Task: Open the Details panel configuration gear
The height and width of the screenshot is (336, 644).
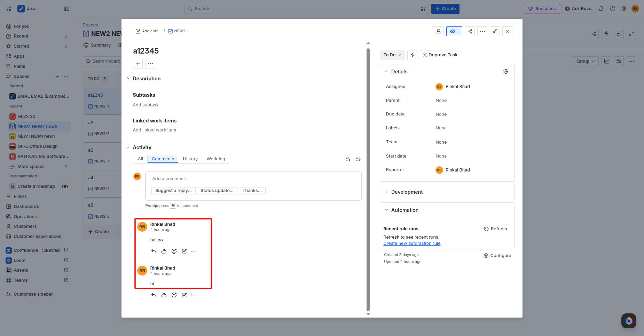Action: point(506,71)
